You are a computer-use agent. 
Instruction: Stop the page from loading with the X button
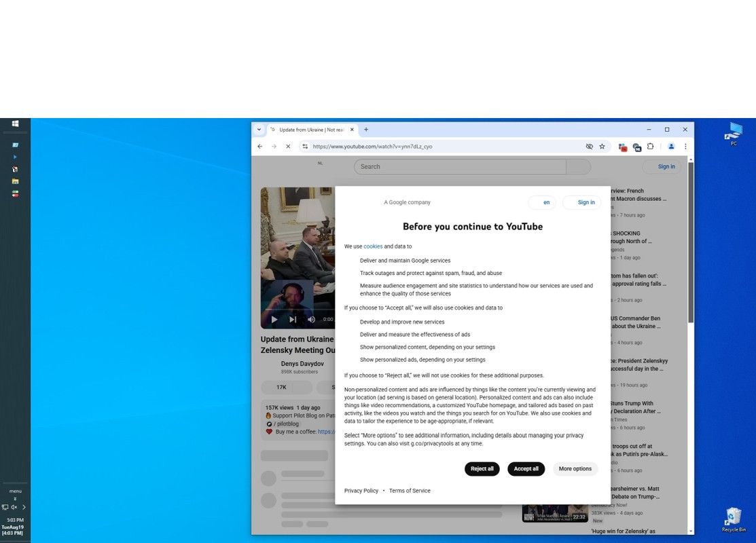pyautogui.click(x=288, y=147)
